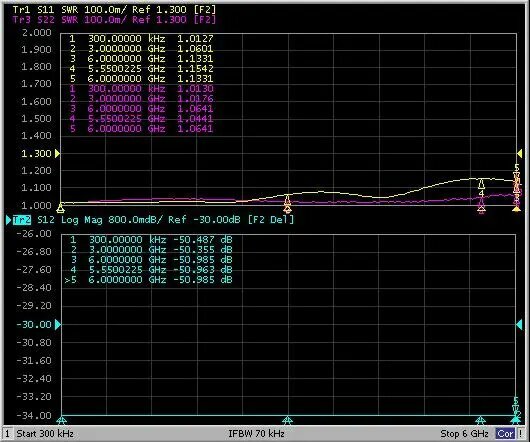Click active marker >5 readout -50.985 dB
Image resolution: width=530 pixels, height=442 pixels.
203,280
